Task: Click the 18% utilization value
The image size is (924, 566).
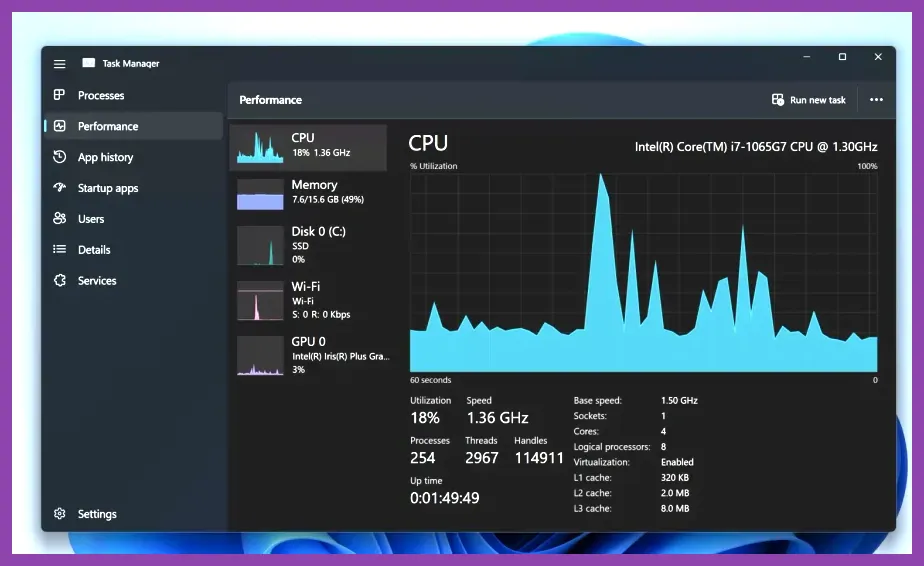Action: pos(425,418)
